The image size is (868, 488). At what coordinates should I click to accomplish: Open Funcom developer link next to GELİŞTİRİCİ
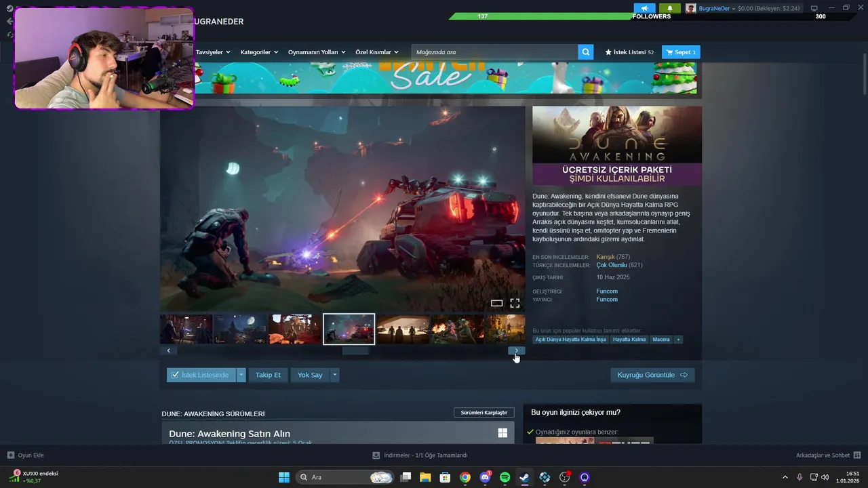click(x=607, y=291)
